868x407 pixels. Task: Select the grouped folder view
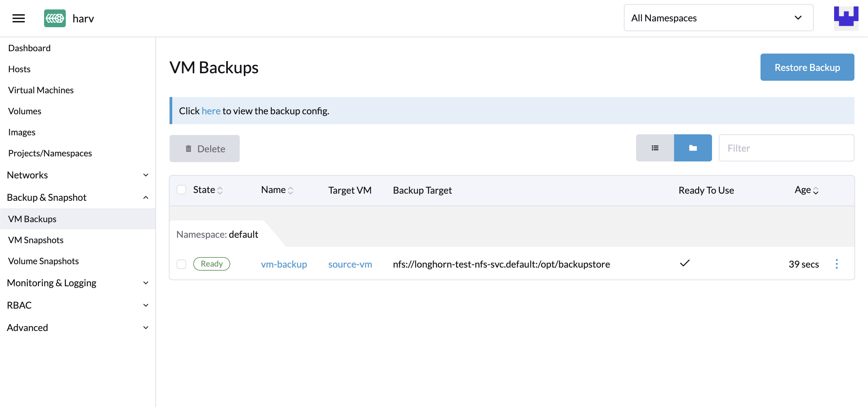pos(693,148)
